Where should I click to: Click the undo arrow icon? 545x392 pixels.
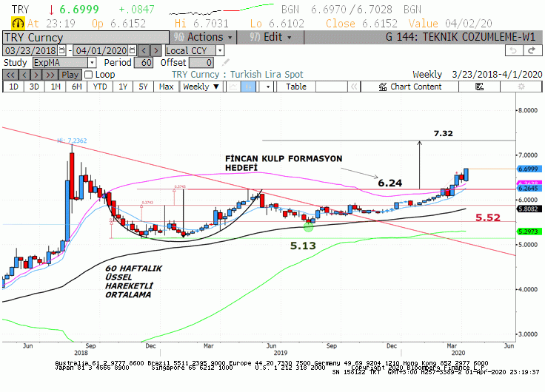click(x=514, y=51)
